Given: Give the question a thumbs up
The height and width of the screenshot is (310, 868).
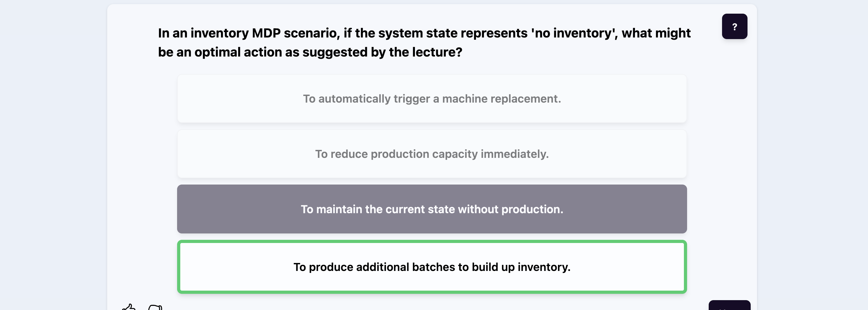Looking at the screenshot, I should point(129,307).
